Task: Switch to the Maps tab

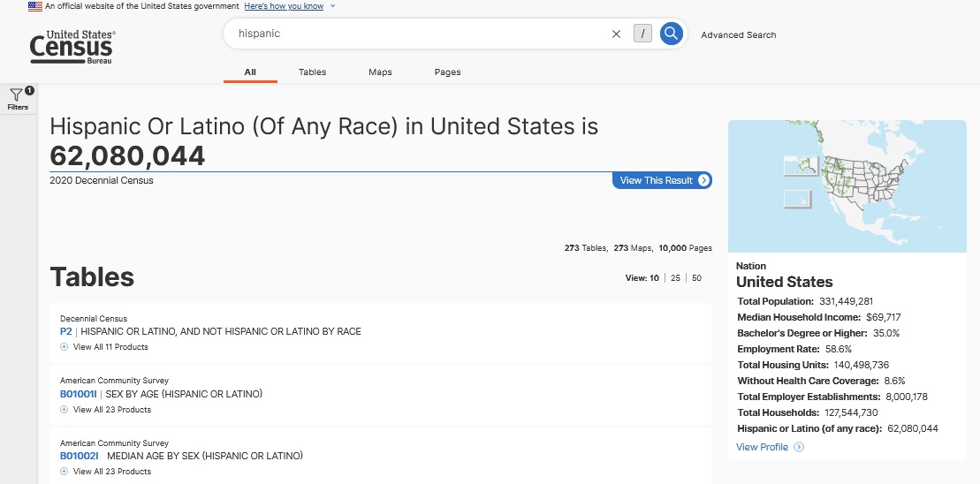Action: [380, 72]
